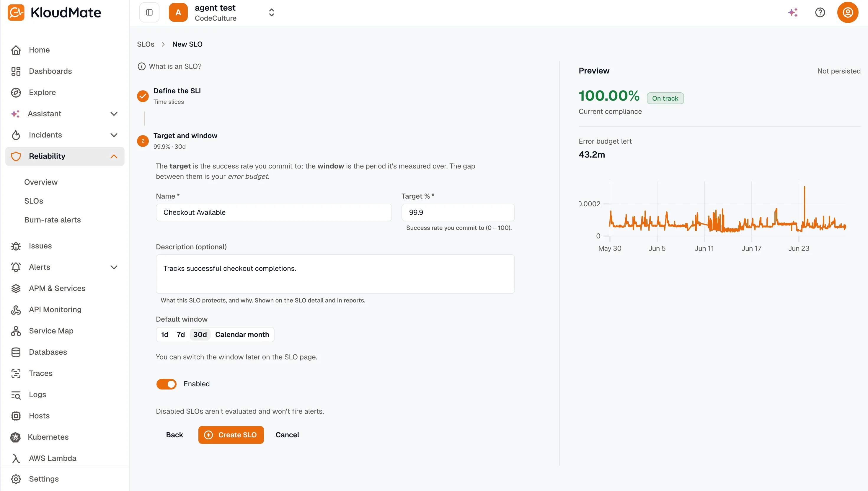Select the 30d default window

tap(200, 335)
